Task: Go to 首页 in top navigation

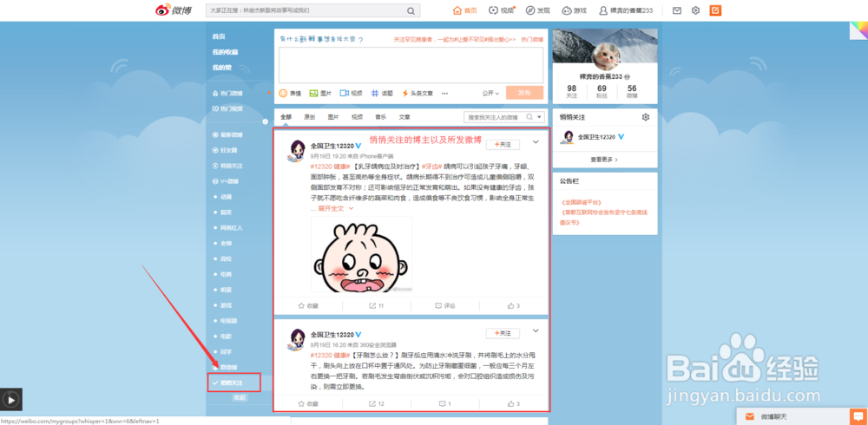Action: (x=465, y=10)
